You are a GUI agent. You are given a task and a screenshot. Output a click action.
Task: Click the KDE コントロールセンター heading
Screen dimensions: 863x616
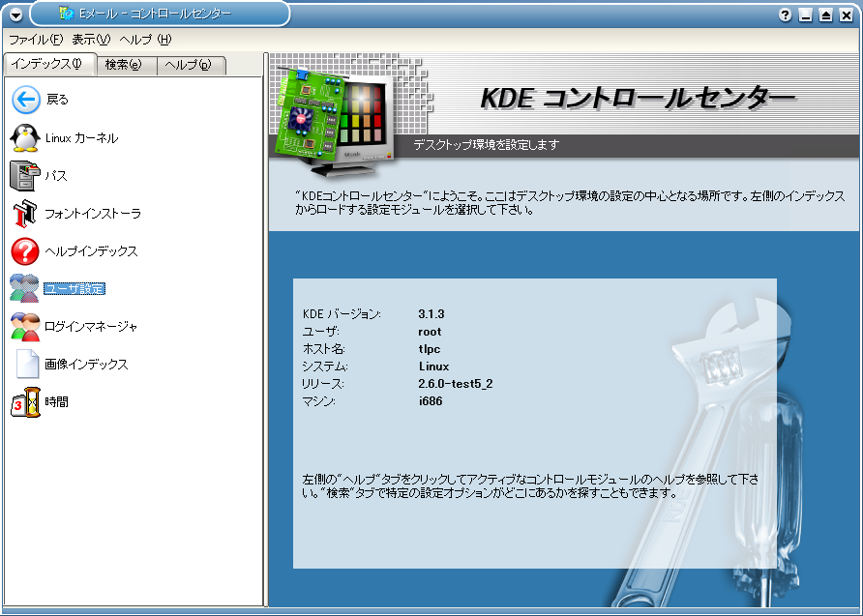tap(638, 100)
